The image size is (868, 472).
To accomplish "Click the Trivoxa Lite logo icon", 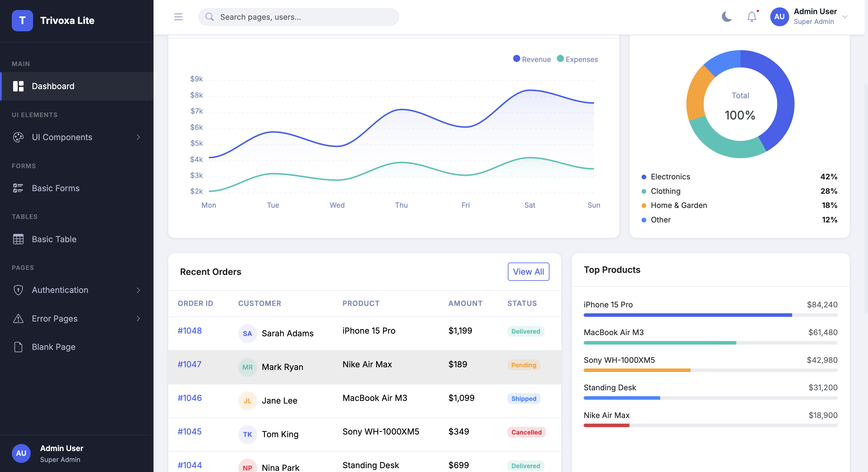I will [22, 21].
